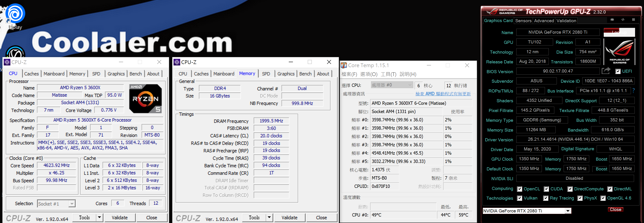
Task: Open the Validation tab in GPU-Z
Action: (x=566, y=21)
